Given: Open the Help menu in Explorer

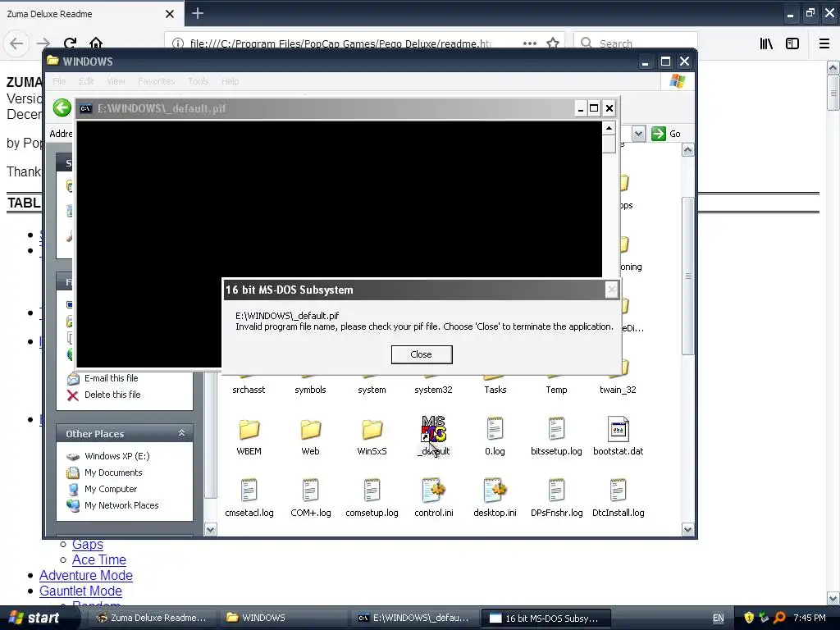Looking at the screenshot, I should [231, 81].
